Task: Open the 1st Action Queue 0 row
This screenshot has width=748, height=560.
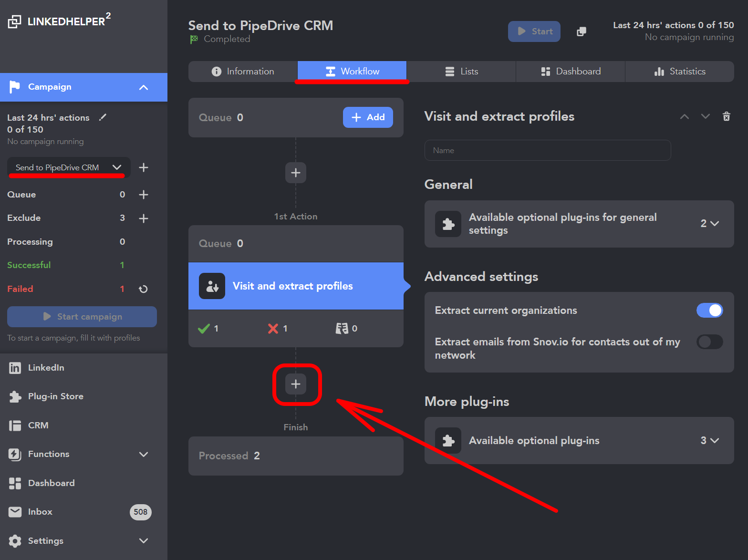Action: (x=296, y=244)
